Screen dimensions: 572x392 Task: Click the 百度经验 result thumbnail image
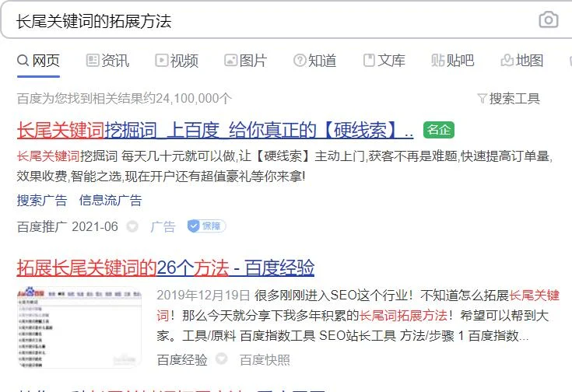79,327
